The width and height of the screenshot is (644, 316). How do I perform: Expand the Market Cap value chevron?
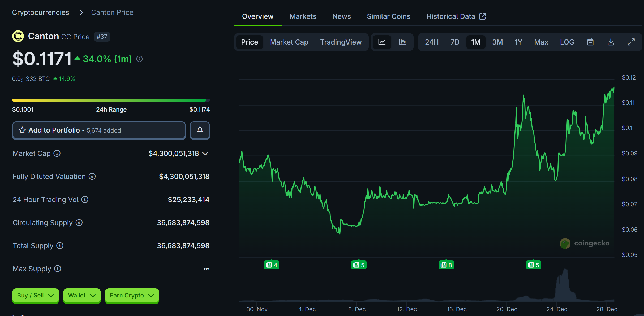tap(205, 153)
